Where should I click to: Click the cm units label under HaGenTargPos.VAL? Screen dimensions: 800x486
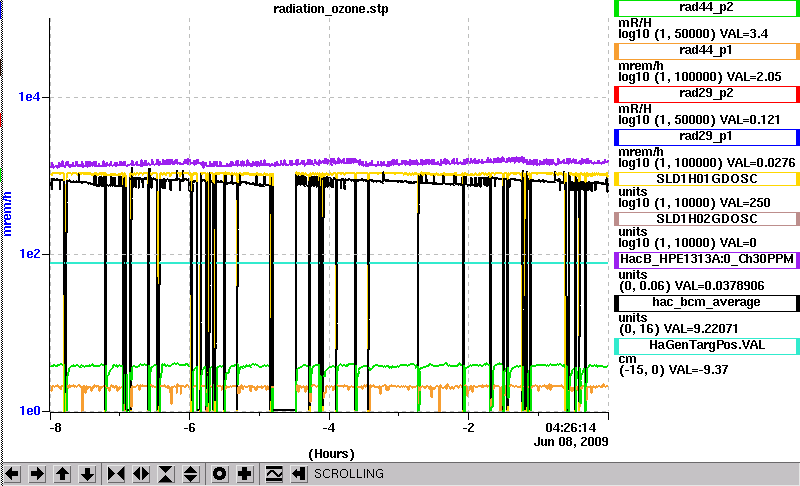[628, 360]
